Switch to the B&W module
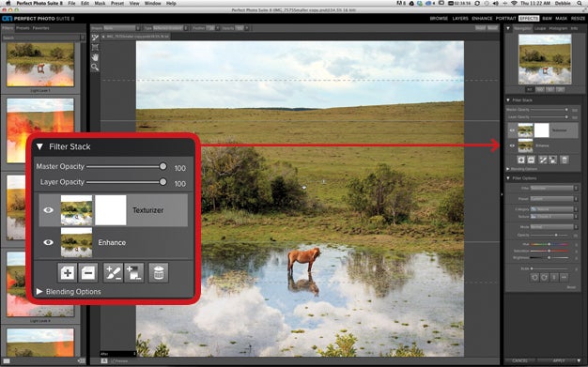The height and width of the screenshot is (367, 588). (x=547, y=19)
